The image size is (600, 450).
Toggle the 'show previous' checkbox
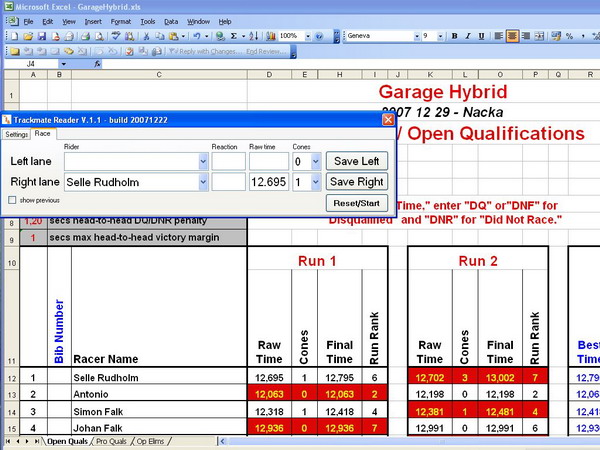click(12, 200)
